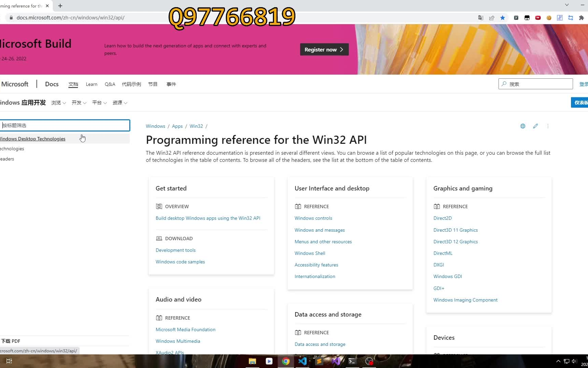
Task: Open the search magnifier in 搜索 box
Action: coord(504,84)
